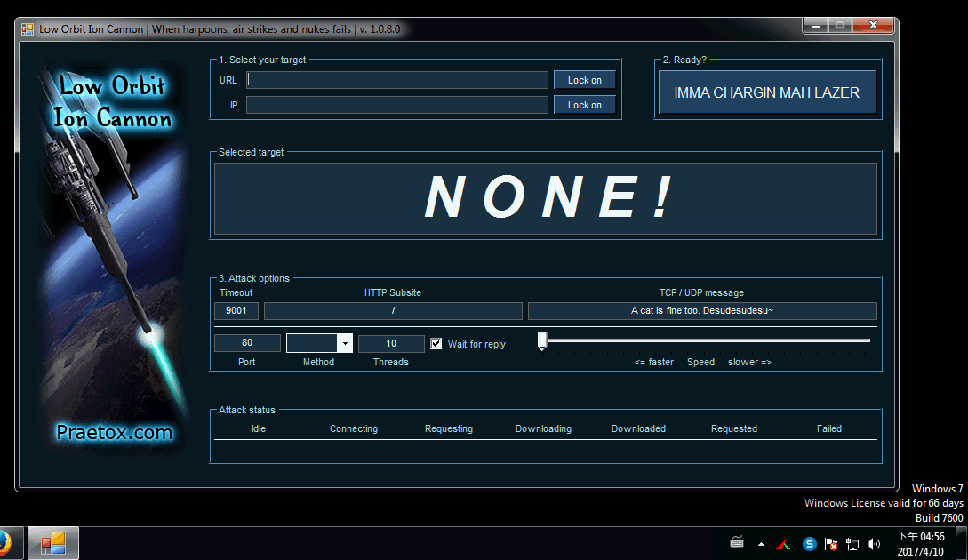Open the taskbar clock showing 04:56
This screenshot has height=560, width=968.
921,544
